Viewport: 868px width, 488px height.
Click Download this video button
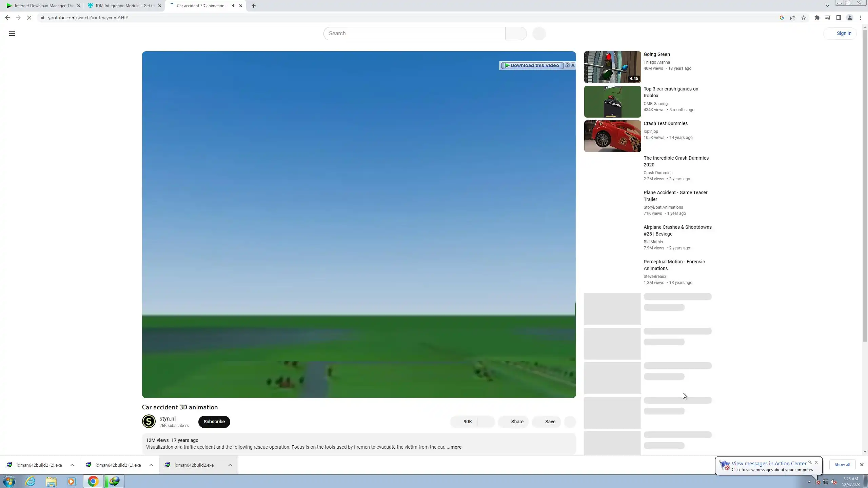tap(532, 65)
